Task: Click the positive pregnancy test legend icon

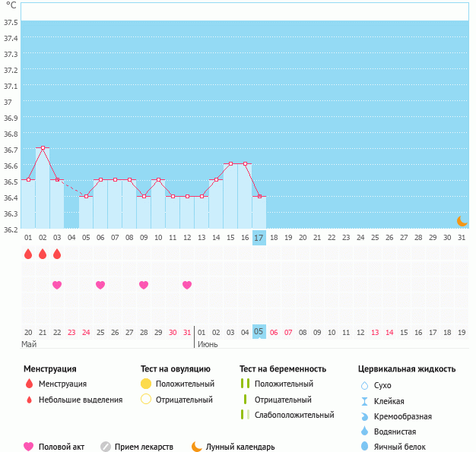Action: 244,384
